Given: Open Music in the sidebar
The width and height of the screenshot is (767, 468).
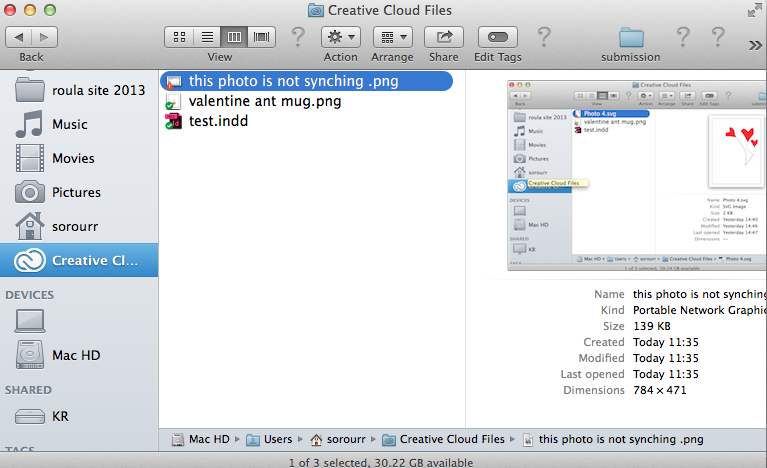Looking at the screenshot, I should pos(79,124).
